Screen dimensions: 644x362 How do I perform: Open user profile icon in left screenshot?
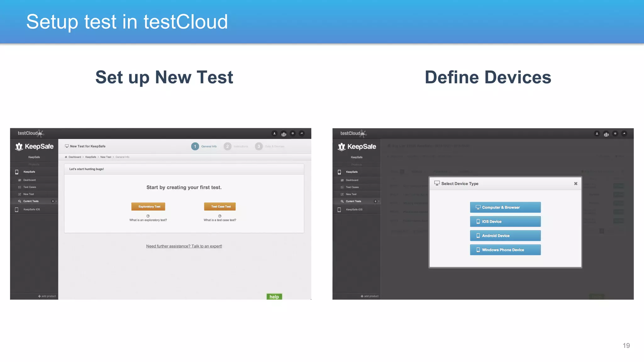tap(275, 134)
